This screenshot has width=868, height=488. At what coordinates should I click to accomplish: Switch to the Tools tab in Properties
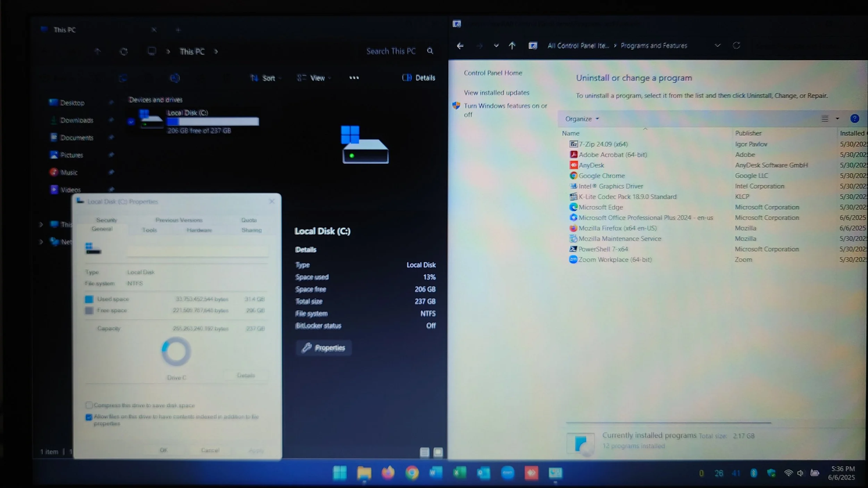[149, 230]
